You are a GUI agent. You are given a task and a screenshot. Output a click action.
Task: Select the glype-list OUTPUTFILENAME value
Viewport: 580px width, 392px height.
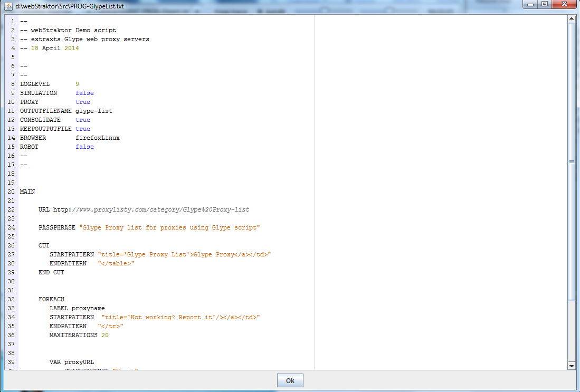[93, 111]
